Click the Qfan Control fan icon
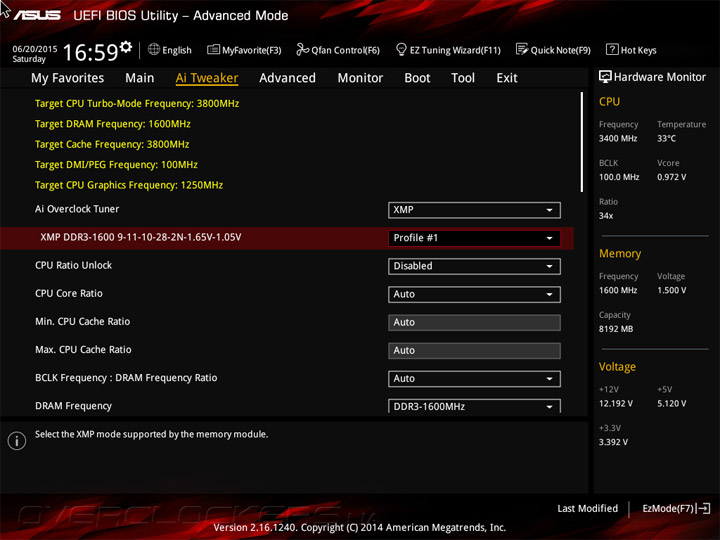Screen dimensions: 720x540 coord(302,49)
